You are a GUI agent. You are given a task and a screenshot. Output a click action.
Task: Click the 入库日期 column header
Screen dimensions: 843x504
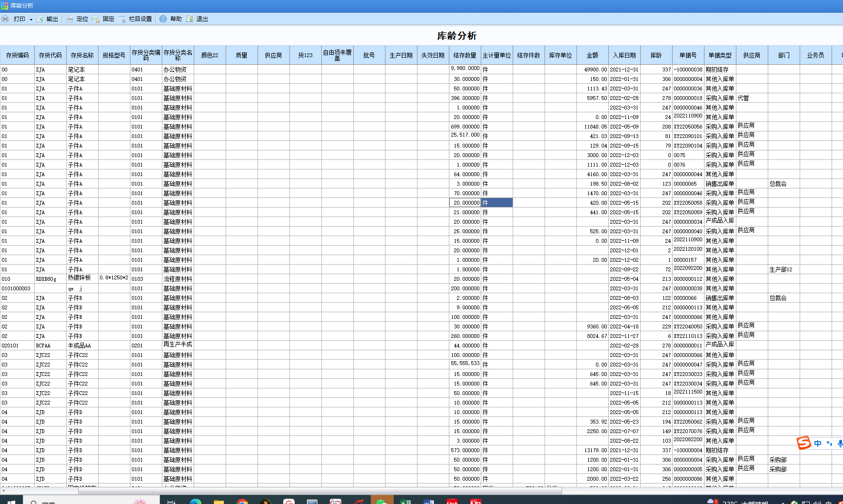(x=624, y=55)
